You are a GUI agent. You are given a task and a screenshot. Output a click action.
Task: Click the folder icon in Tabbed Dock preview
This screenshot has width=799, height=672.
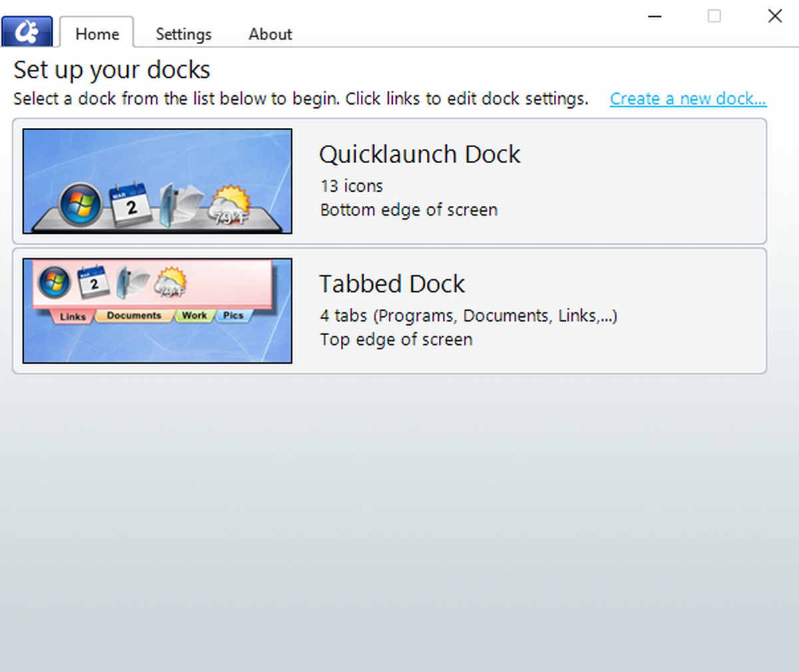(x=131, y=282)
